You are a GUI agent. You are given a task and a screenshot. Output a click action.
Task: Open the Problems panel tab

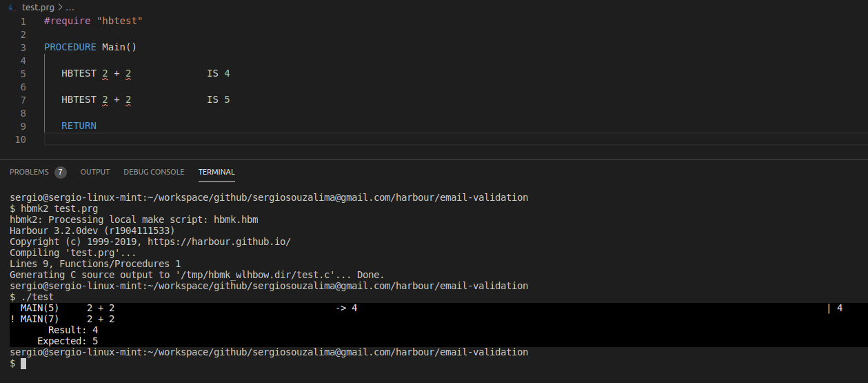pyautogui.click(x=29, y=172)
